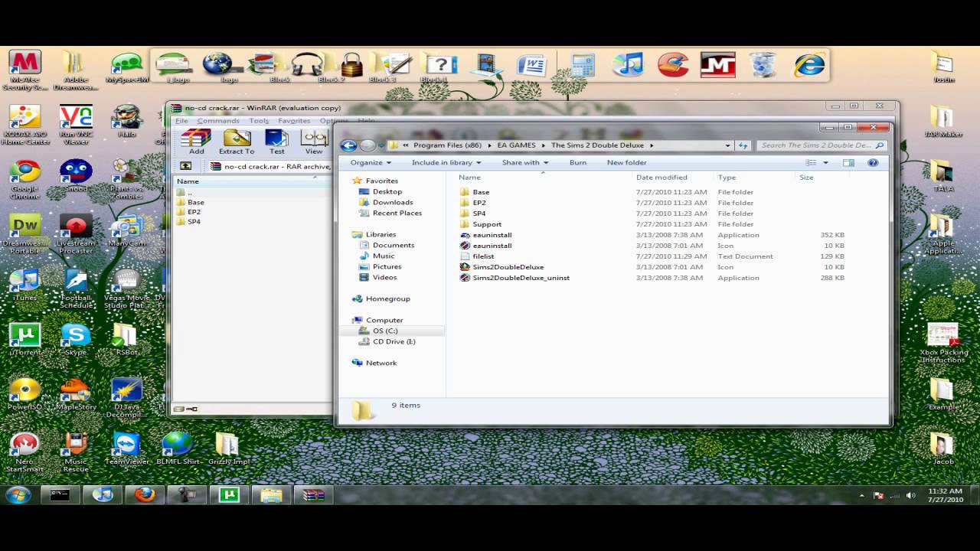
Task: Open the Firefox icon in the taskbar
Action: pos(145,495)
